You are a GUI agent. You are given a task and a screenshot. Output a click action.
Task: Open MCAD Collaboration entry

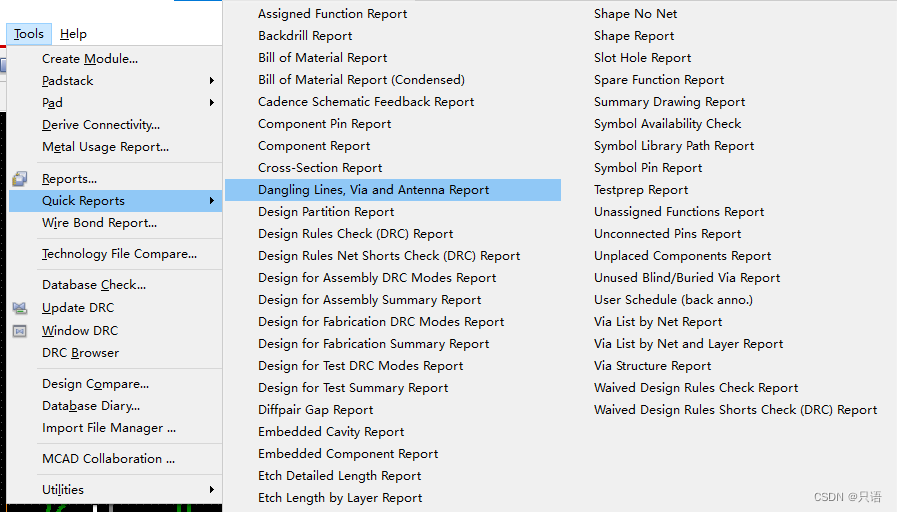pyautogui.click(x=108, y=459)
